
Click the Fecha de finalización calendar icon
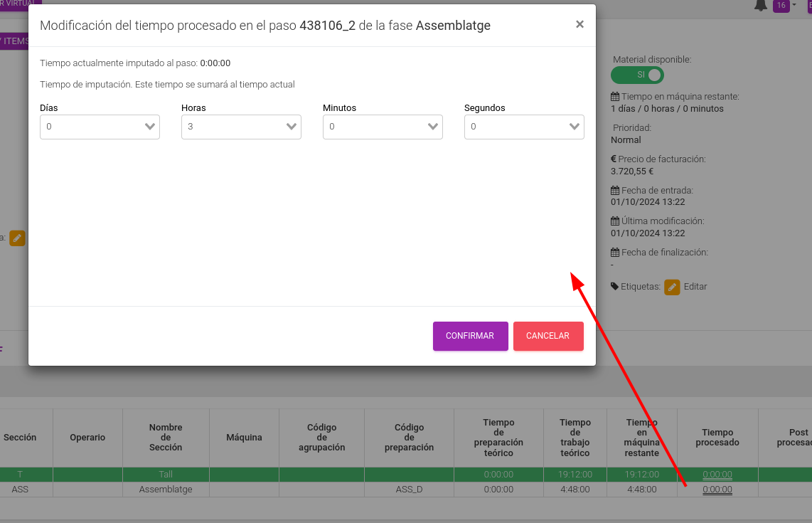615,253
